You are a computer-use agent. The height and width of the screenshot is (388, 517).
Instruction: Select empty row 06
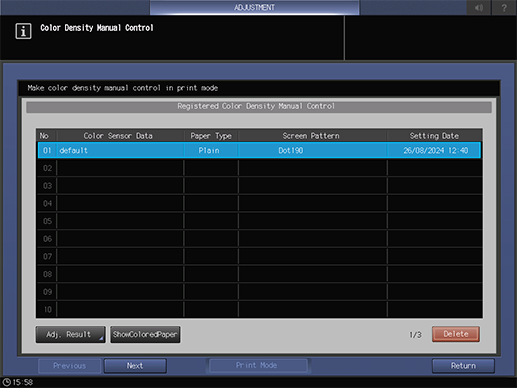point(259,239)
